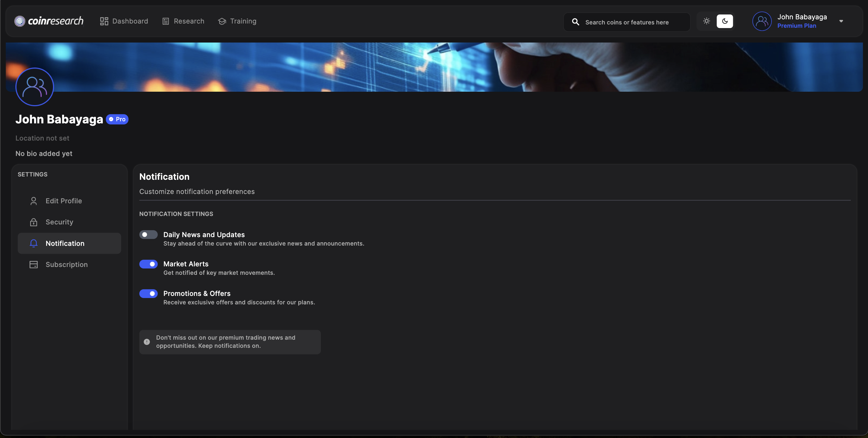Click the large profile avatar picture
Screen dimensions: 868x438
point(35,87)
